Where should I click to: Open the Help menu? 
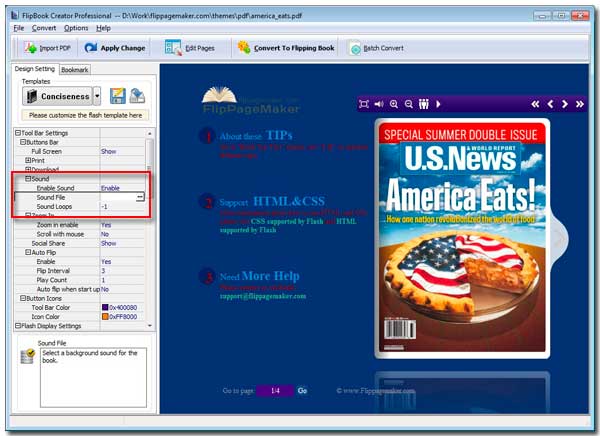point(103,28)
